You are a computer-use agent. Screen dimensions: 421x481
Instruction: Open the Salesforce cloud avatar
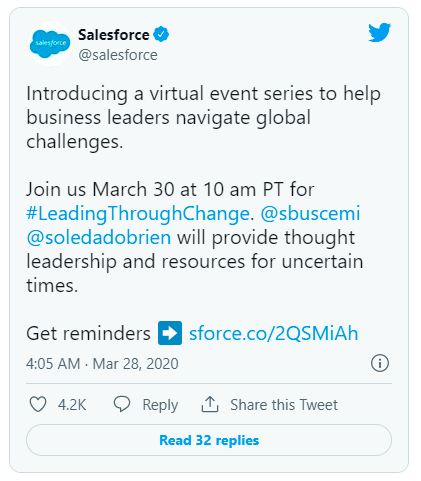50,44
